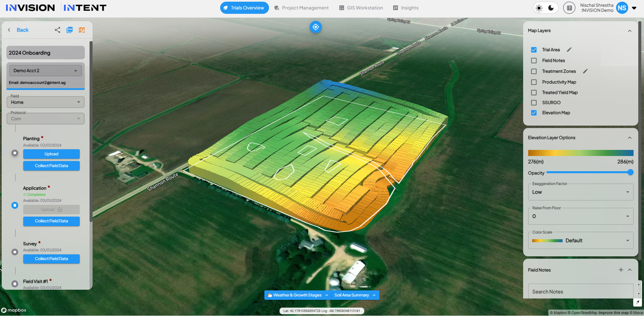Add a field note with plus icon
644x316 pixels.
pos(621,270)
